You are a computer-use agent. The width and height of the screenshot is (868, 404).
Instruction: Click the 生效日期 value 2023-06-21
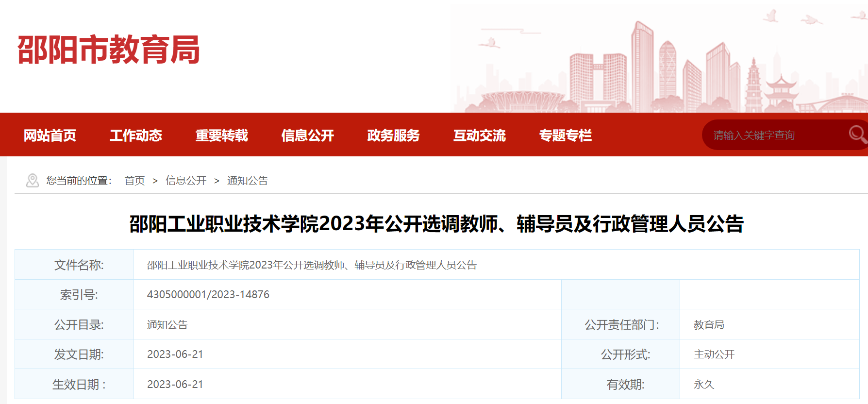(x=175, y=384)
